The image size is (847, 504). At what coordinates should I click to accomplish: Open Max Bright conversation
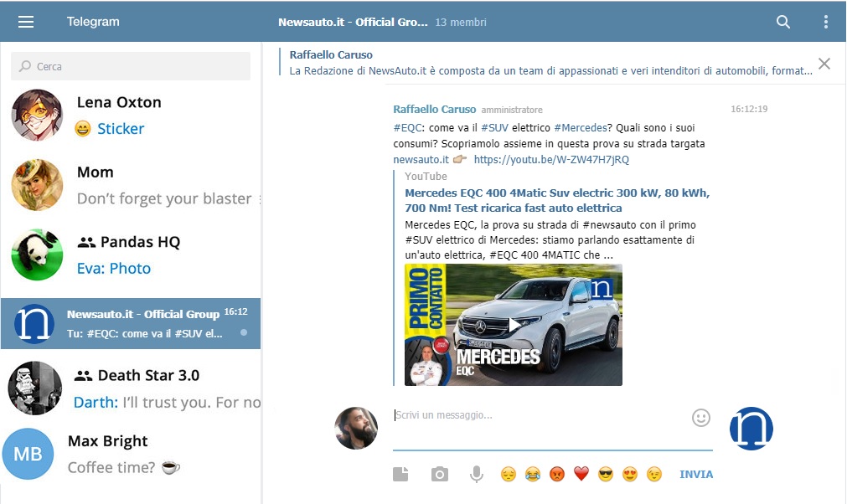[131, 454]
